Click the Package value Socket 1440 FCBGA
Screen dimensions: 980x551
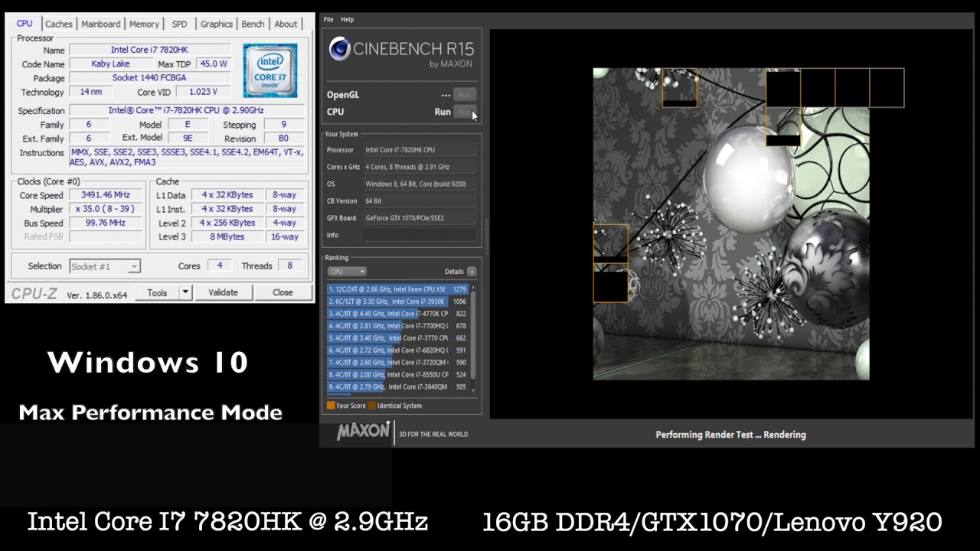coord(152,78)
